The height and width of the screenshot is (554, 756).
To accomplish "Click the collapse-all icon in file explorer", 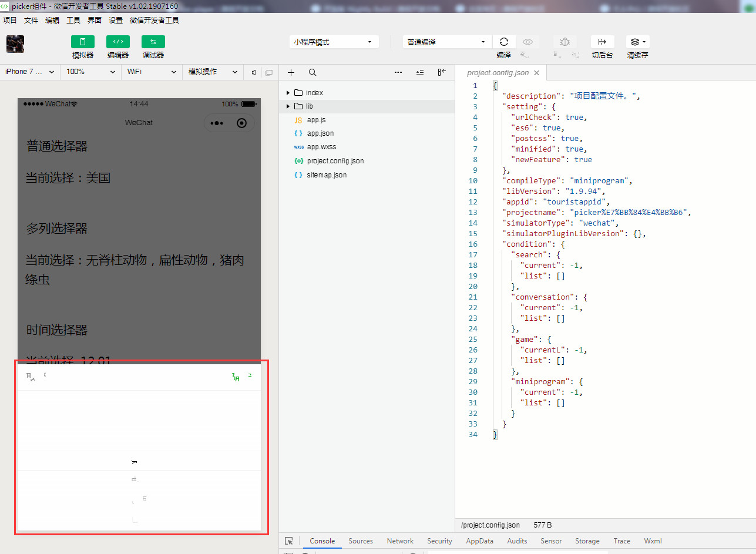I will tap(420, 72).
